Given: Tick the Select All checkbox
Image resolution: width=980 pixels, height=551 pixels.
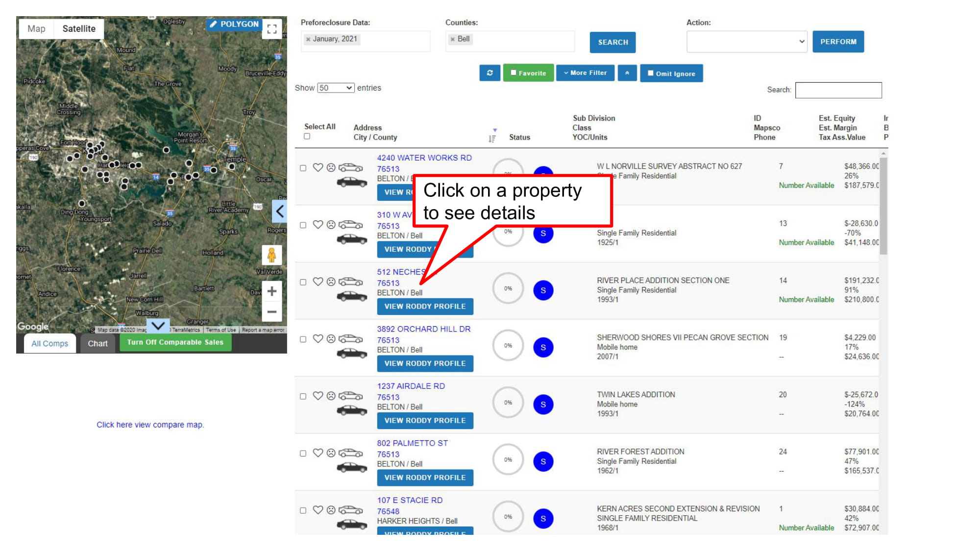Looking at the screenshot, I should 307,137.
